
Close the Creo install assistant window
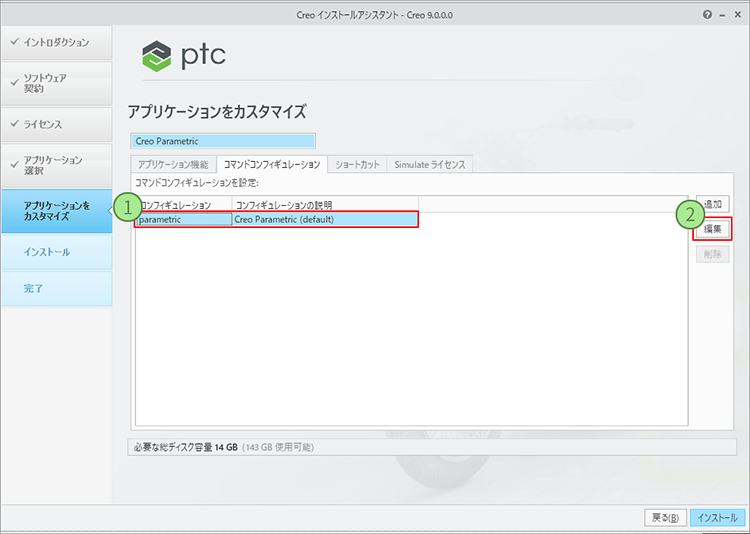737,15
